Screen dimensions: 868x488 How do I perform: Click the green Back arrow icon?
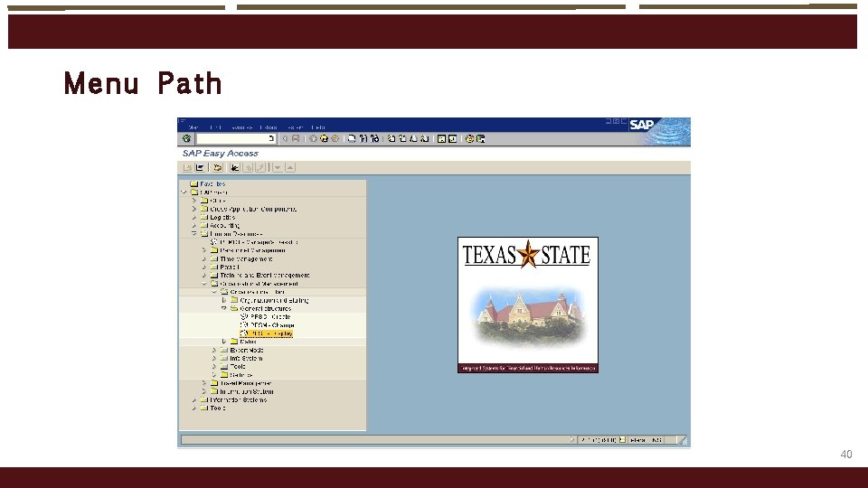(314, 138)
